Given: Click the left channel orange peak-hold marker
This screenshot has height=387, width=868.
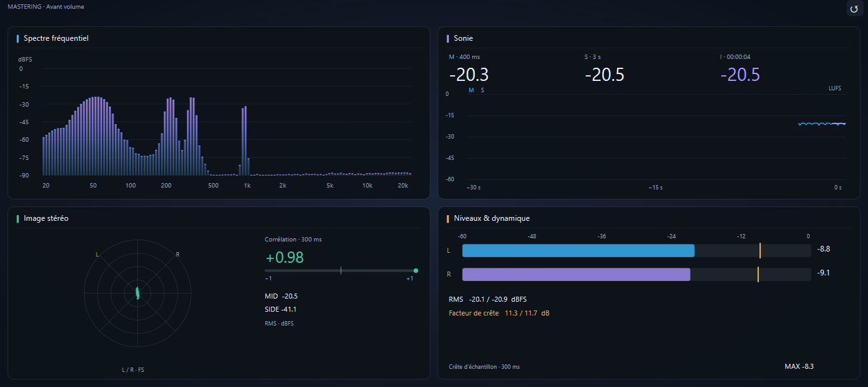Looking at the screenshot, I should point(760,251).
